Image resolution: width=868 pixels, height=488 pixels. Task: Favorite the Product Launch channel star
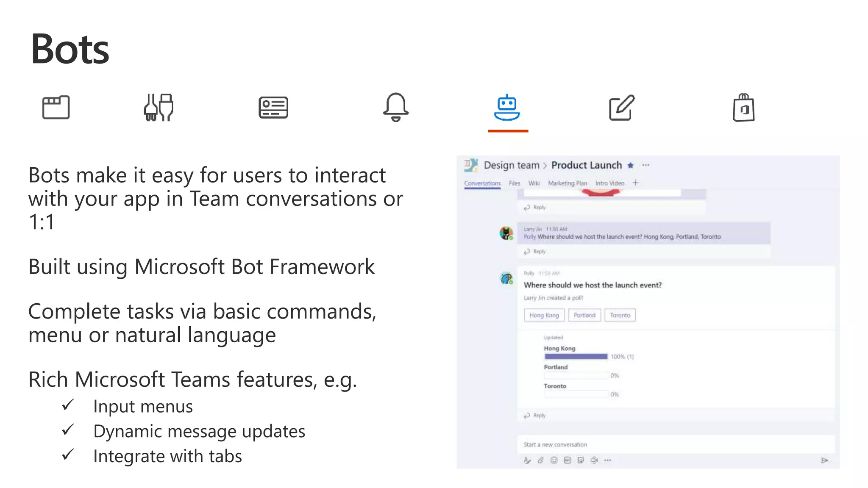pyautogui.click(x=630, y=166)
